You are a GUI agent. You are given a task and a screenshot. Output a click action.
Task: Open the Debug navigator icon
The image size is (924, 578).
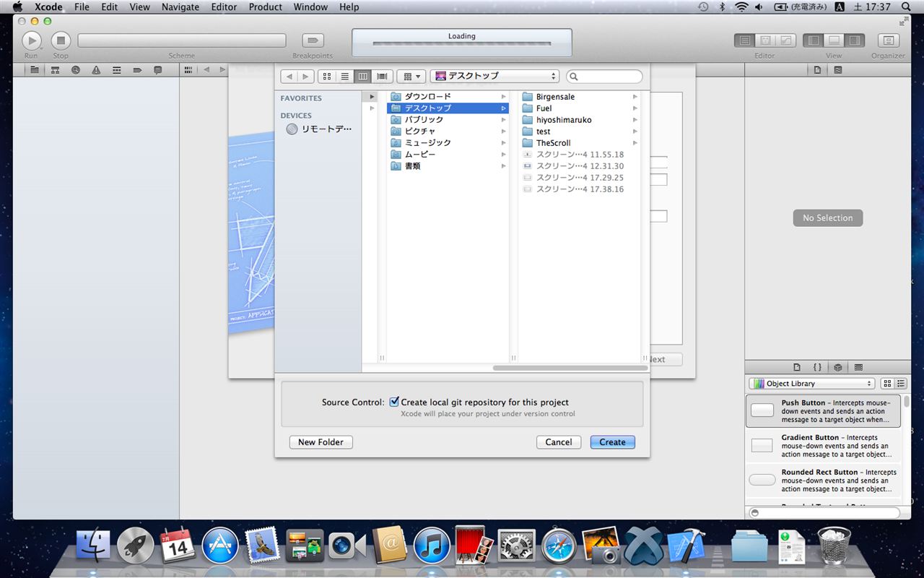click(x=116, y=70)
